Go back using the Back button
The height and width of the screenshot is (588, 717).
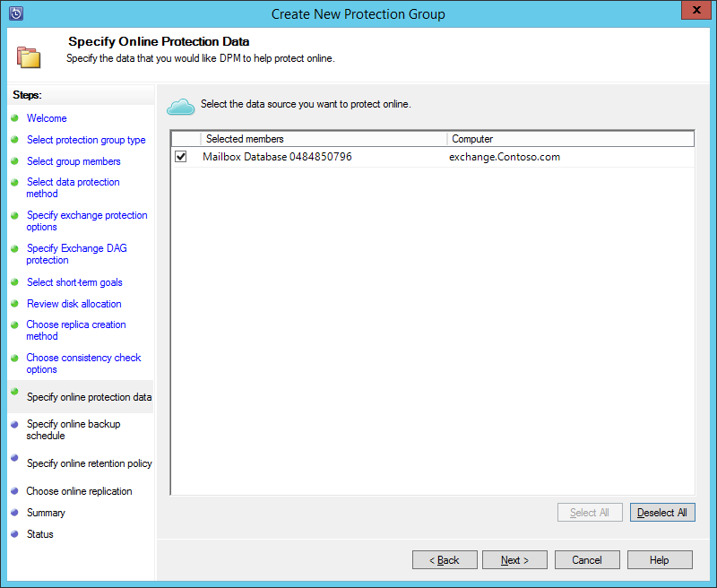click(x=445, y=559)
